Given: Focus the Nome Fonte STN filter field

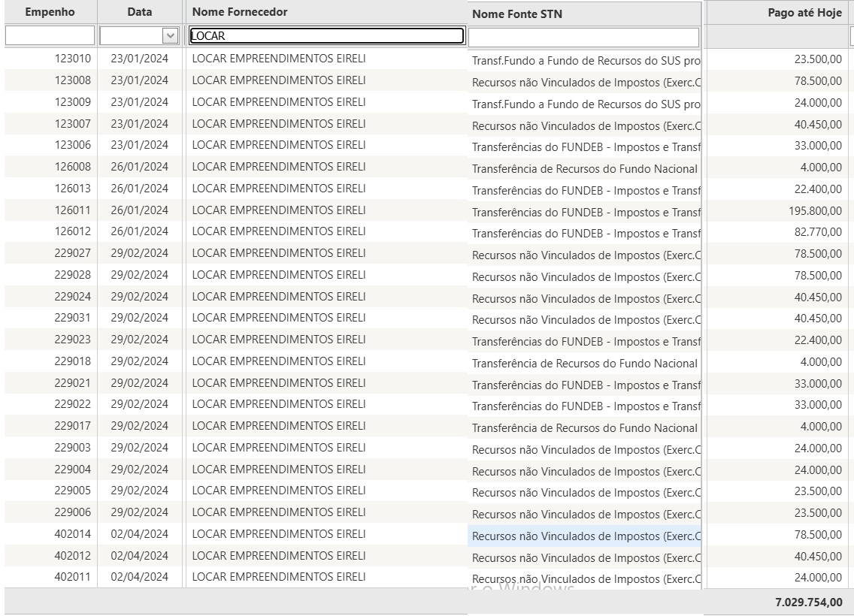Looking at the screenshot, I should 583,37.
